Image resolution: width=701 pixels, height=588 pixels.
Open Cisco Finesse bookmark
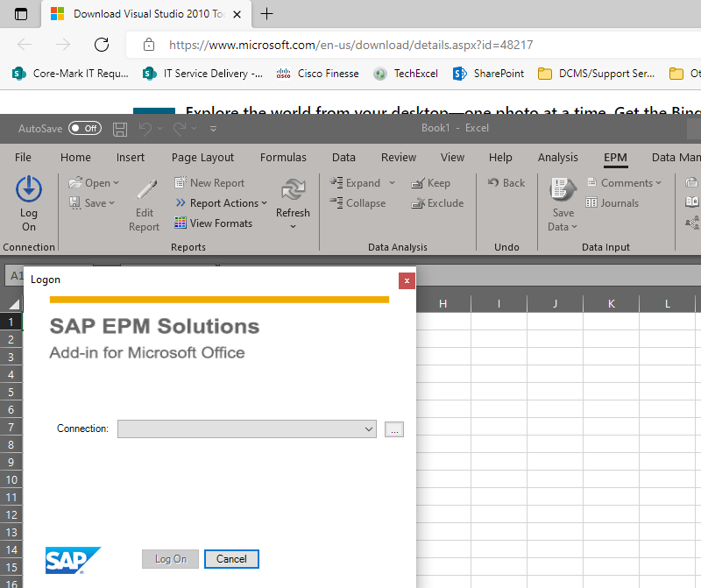317,74
